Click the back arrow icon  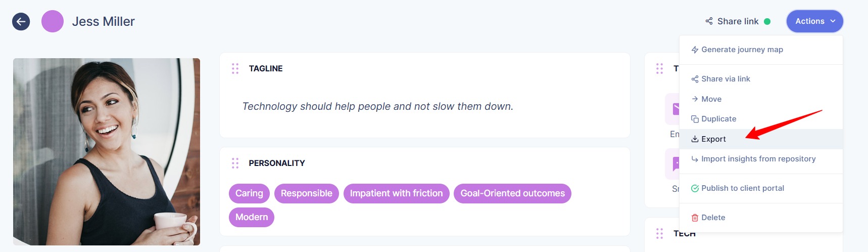click(21, 22)
